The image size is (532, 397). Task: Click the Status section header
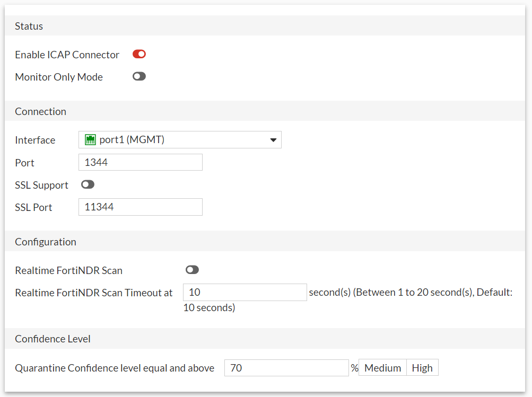(x=28, y=25)
